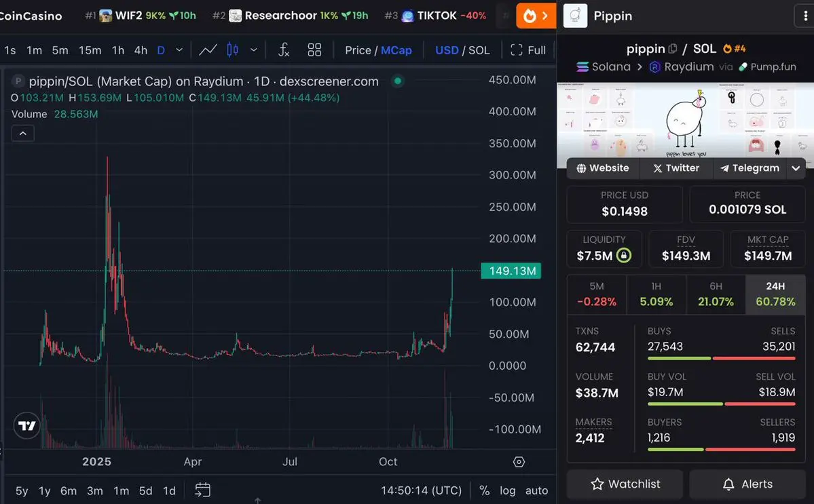Open the indicators fx icon
The height and width of the screenshot is (504, 814).
tap(284, 50)
